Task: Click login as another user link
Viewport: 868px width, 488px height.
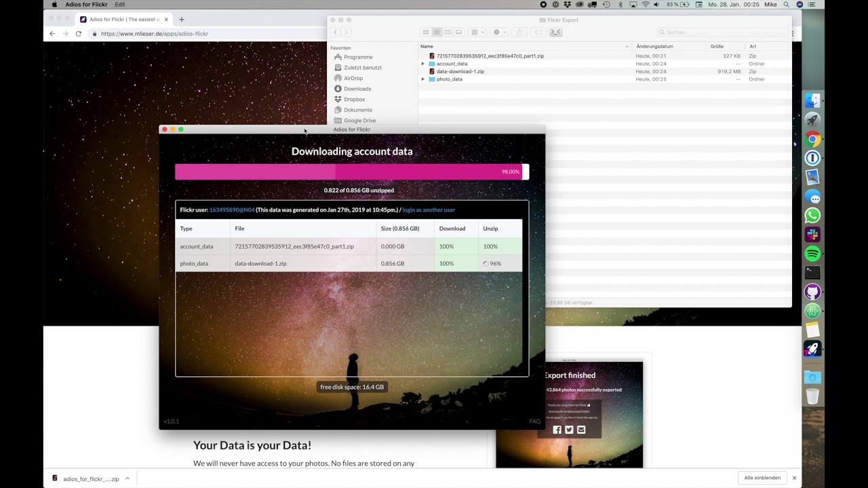Action: pyautogui.click(x=429, y=210)
